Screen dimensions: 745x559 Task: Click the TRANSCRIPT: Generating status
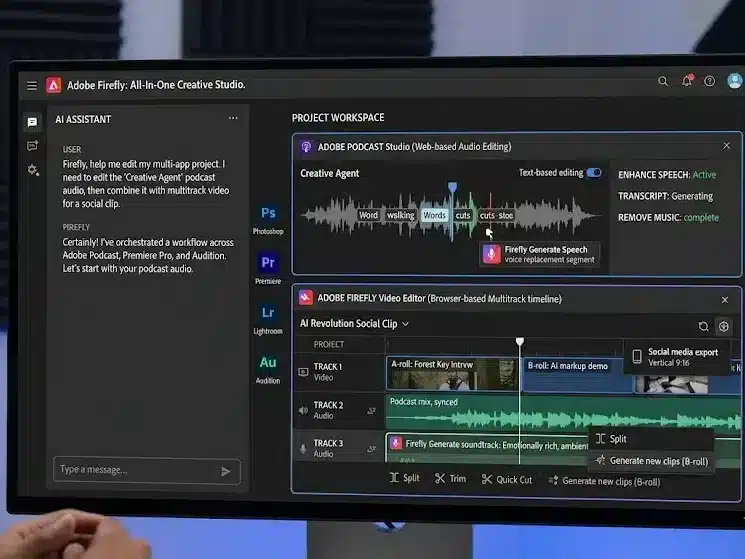pyautogui.click(x=665, y=196)
